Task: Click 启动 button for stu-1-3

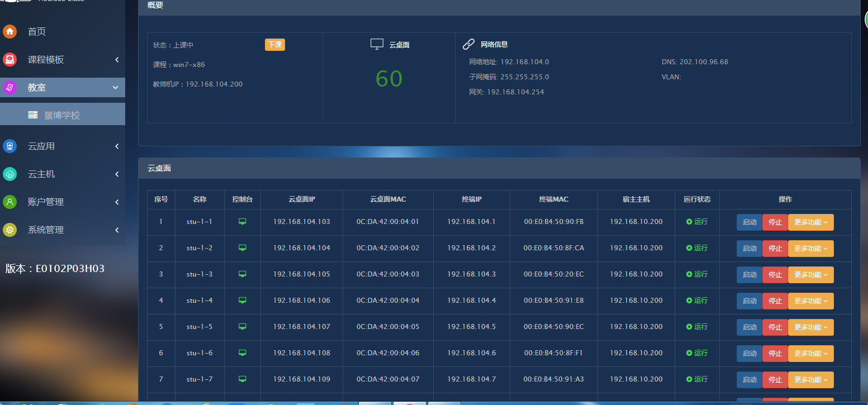Action: point(749,275)
